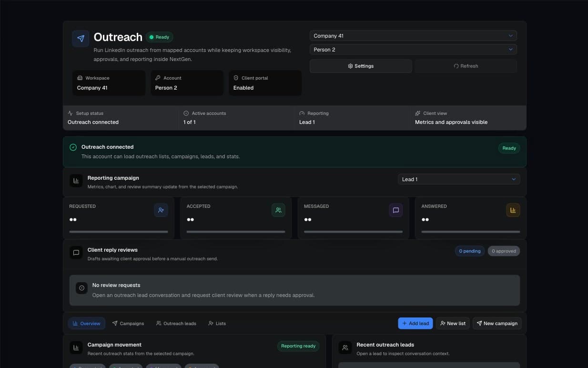Click the Client view sparkle icon
Screen dimensions: 588x368
click(418, 113)
